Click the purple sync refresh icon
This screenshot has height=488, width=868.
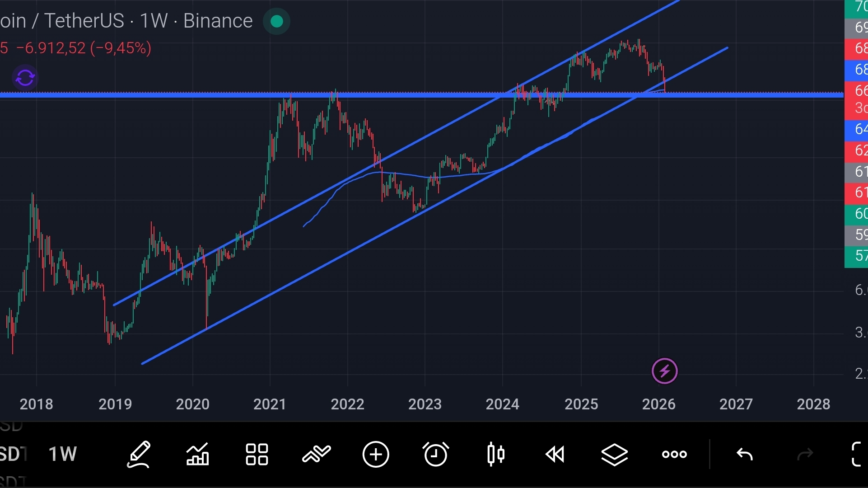point(25,78)
